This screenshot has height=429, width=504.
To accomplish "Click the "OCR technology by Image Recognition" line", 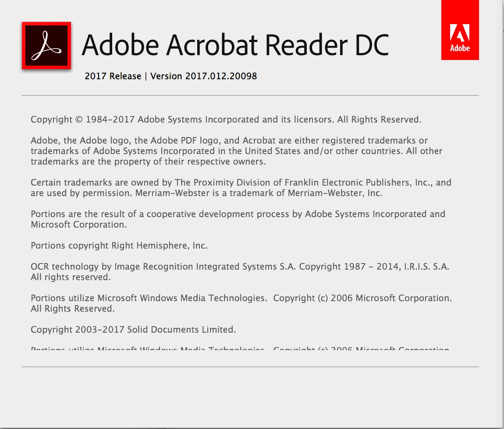I will point(240,267).
